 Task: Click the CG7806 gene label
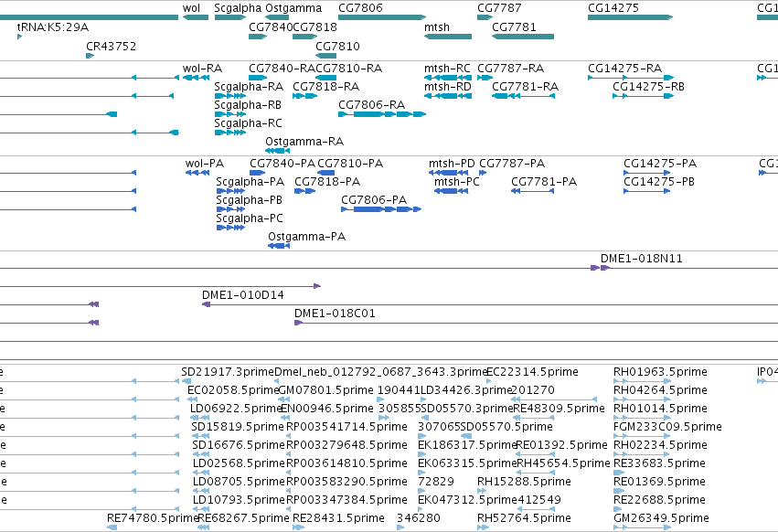click(360, 8)
